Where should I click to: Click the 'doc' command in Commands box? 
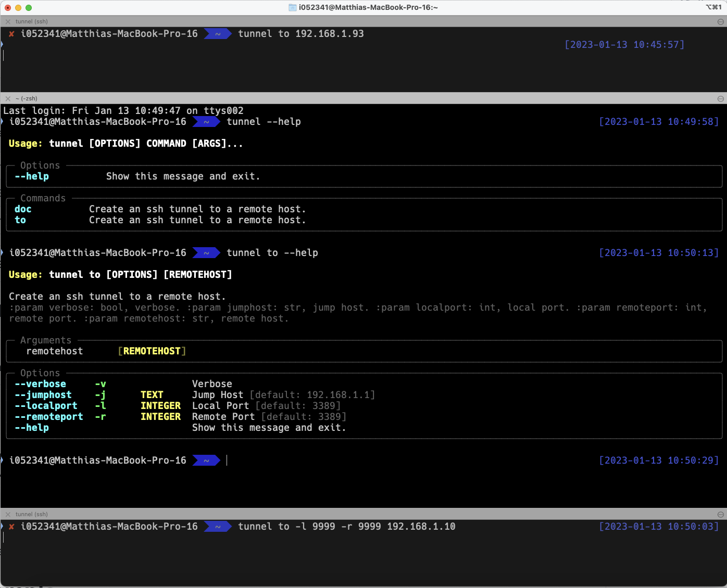[x=23, y=209]
